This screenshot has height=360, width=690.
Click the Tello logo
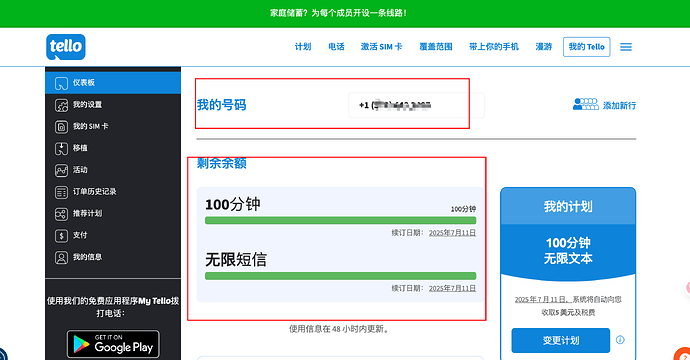click(66, 47)
